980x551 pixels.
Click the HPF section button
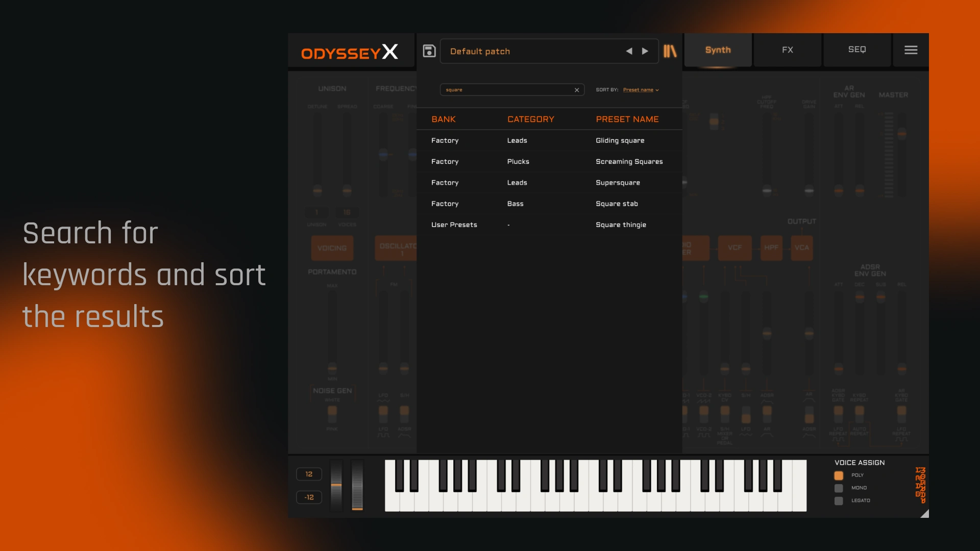coord(771,248)
